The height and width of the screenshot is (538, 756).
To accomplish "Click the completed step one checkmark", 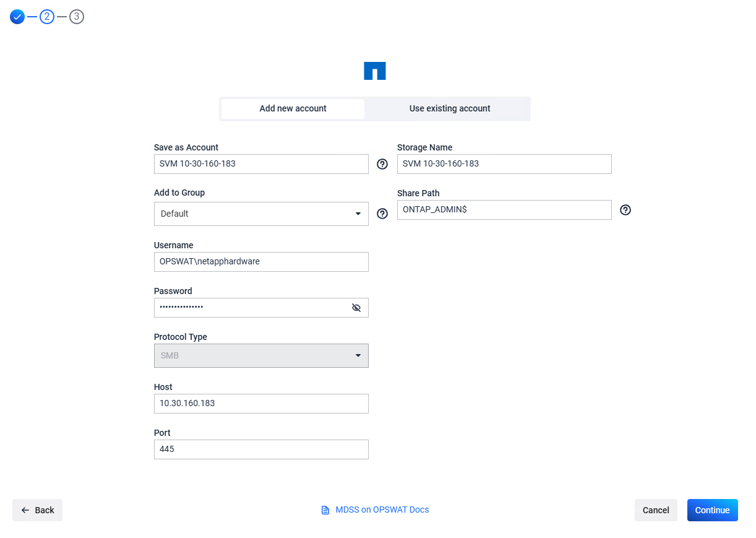I will click(17, 17).
